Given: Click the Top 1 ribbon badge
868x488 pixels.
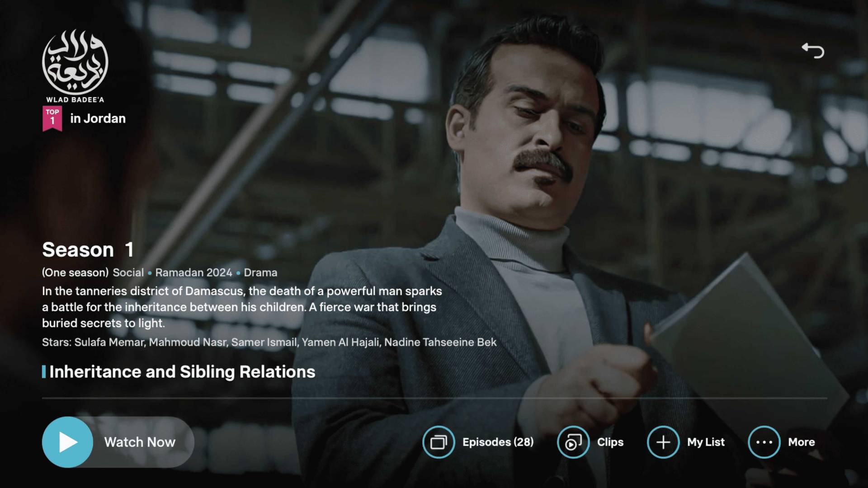Looking at the screenshot, I should point(52,118).
